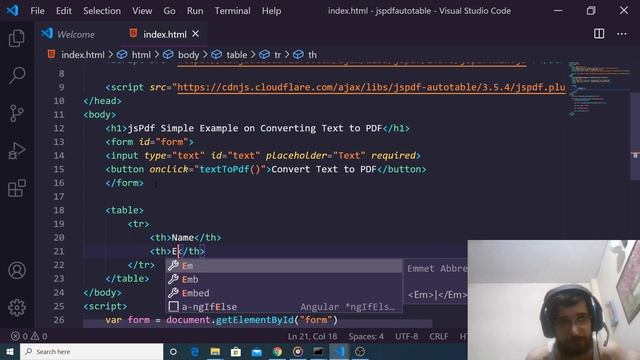Choose the a-ngIfElse Angular snippet

tap(284, 307)
